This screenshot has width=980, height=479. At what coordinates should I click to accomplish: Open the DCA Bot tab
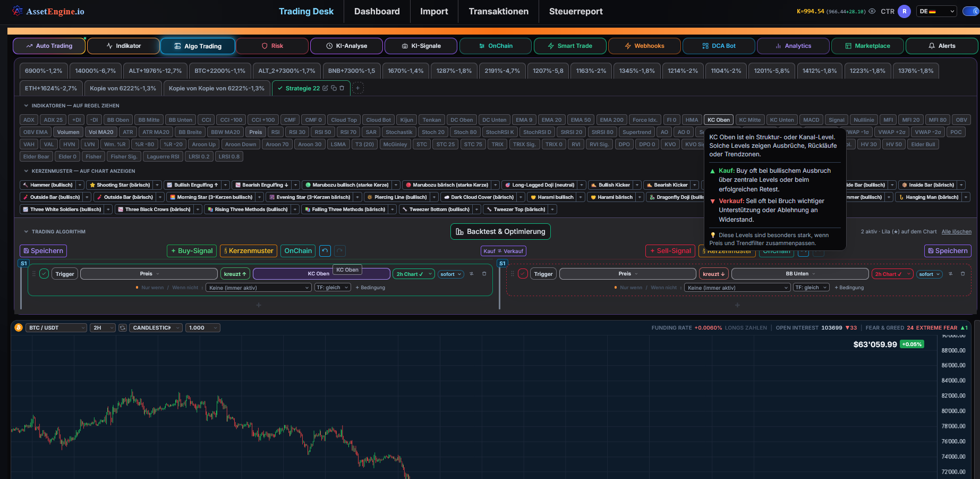719,46
